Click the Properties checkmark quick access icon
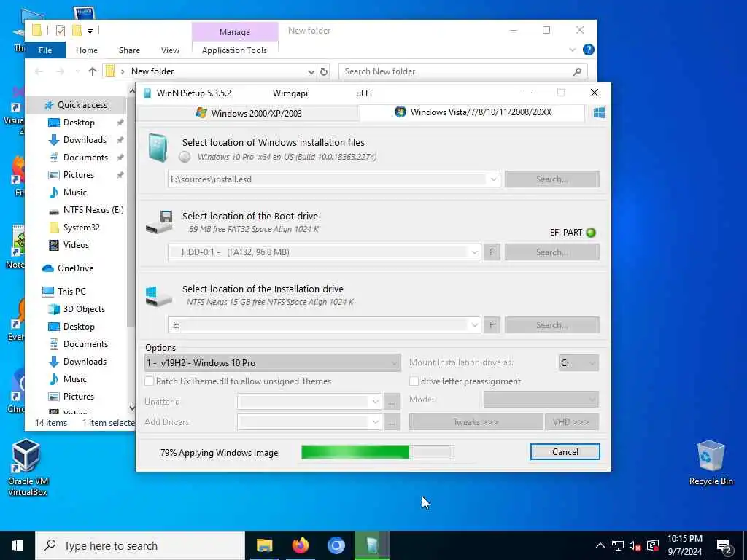 point(60,31)
